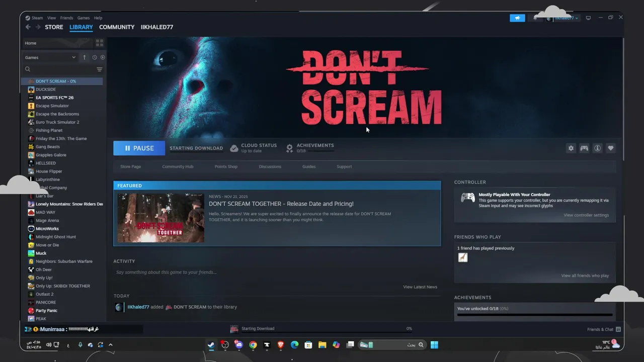Go forward with the navigation forward arrow
644x362 pixels.
click(38, 27)
